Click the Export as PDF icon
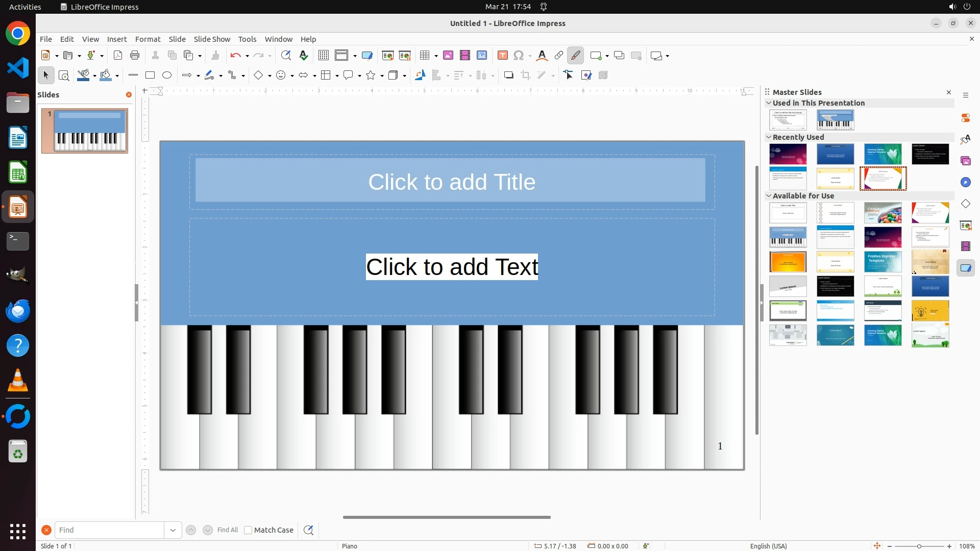The image size is (980, 551). pyautogui.click(x=118, y=56)
